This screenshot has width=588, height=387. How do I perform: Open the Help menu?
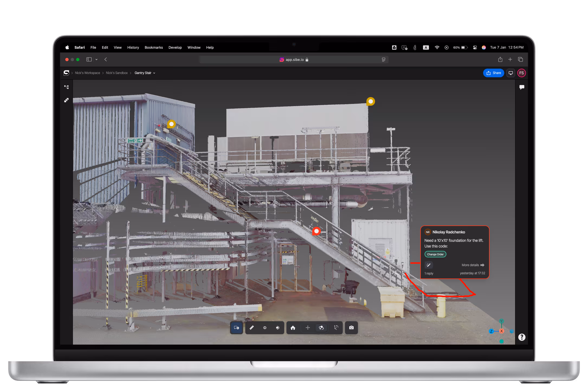(x=210, y=47)
